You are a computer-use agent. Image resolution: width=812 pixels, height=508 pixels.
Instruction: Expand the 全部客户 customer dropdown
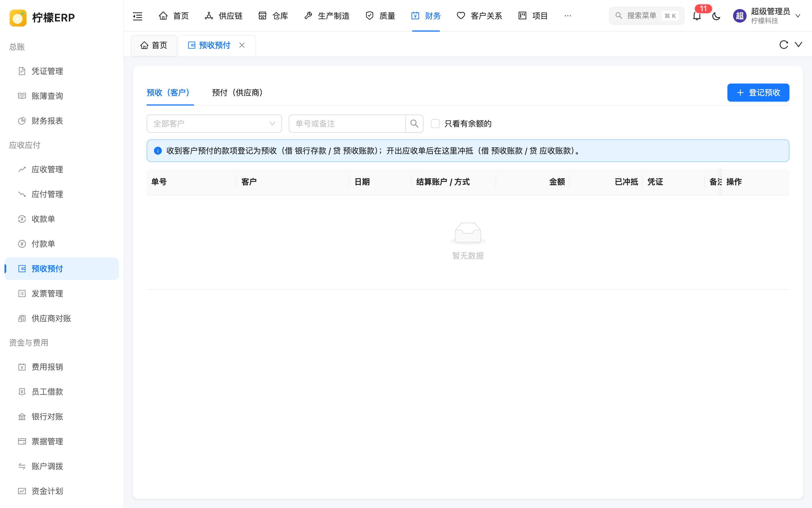point(214,124)
